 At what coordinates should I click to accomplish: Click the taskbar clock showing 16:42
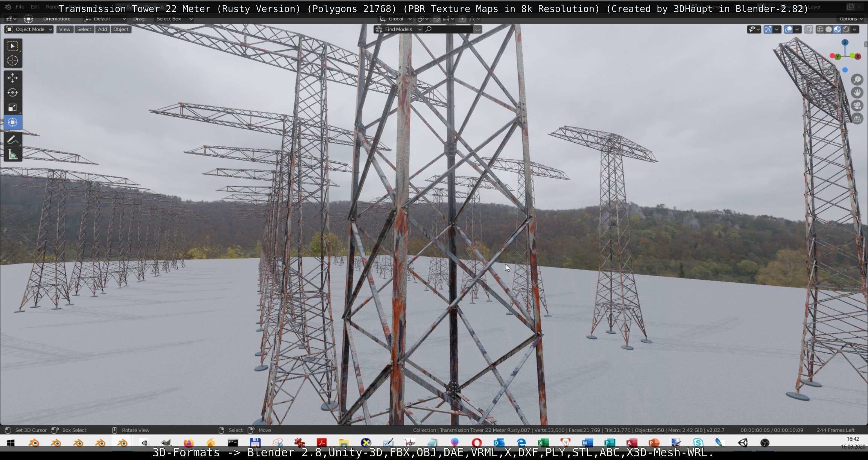853,439
